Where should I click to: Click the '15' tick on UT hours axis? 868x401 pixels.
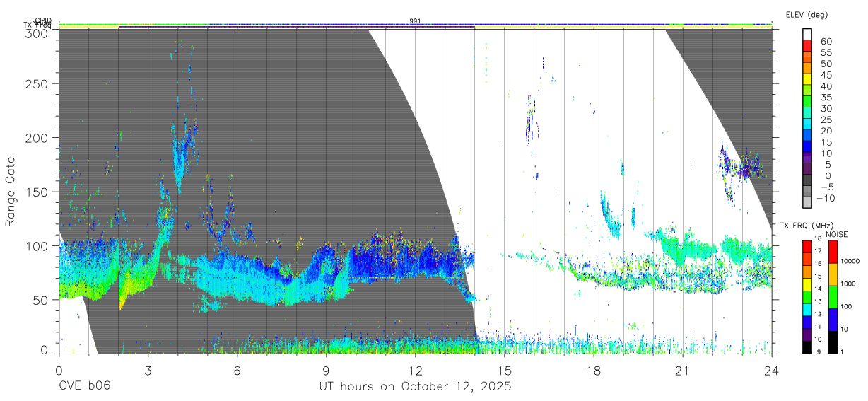(505, 371)
